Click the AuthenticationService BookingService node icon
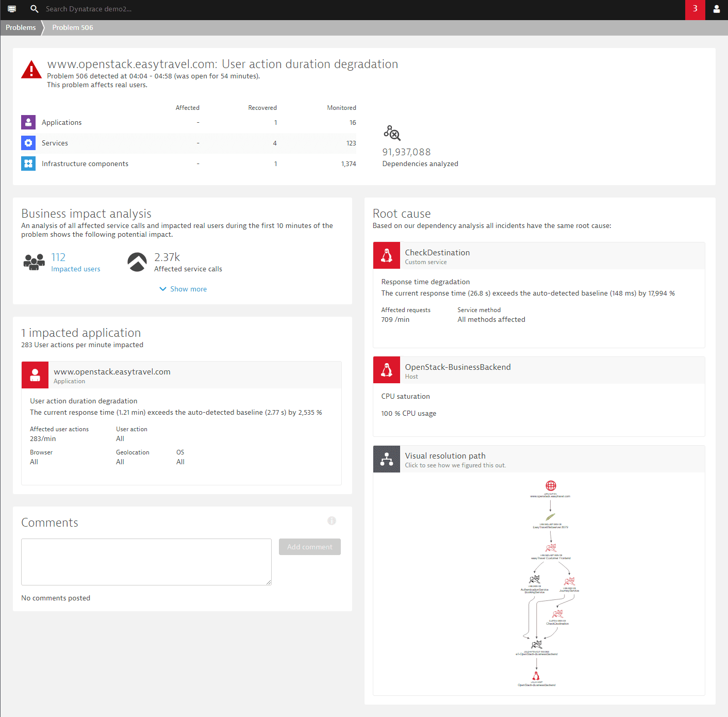Screen dimensions: 728x717 535,580
